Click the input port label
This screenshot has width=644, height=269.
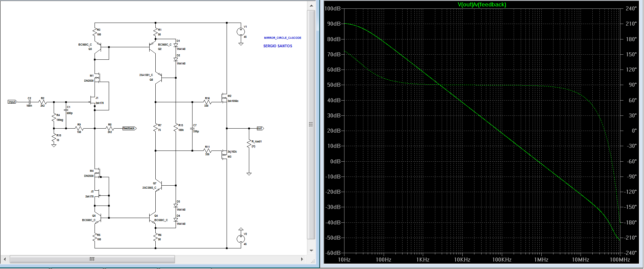point(12,102)
